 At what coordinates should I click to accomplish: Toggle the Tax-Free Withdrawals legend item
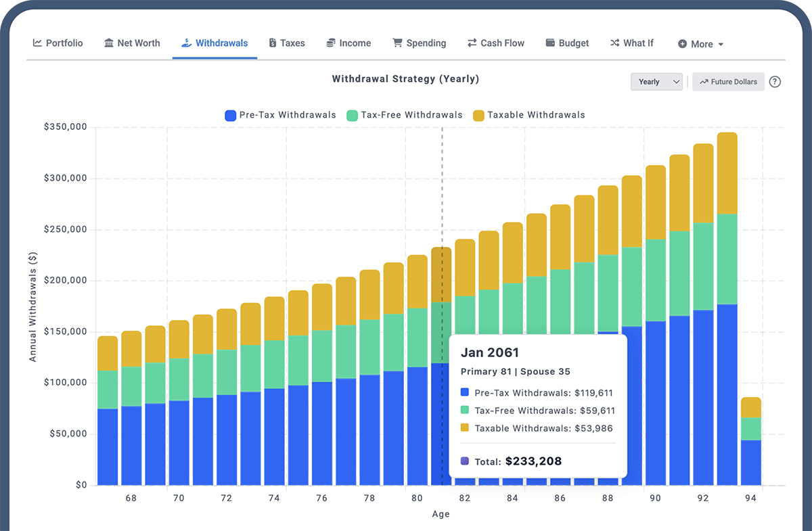405,115
